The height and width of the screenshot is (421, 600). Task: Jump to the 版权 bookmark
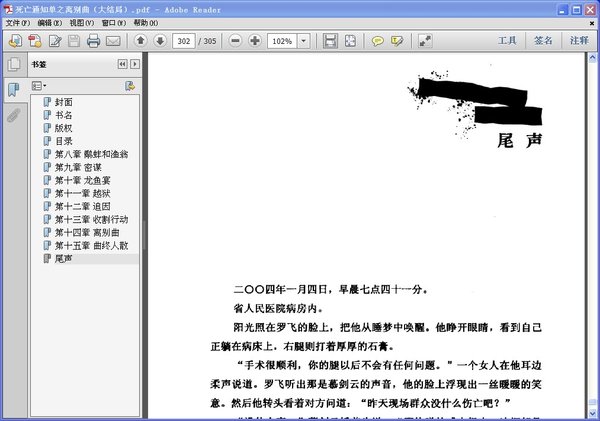pyautogui.click(x=64, y=128)
